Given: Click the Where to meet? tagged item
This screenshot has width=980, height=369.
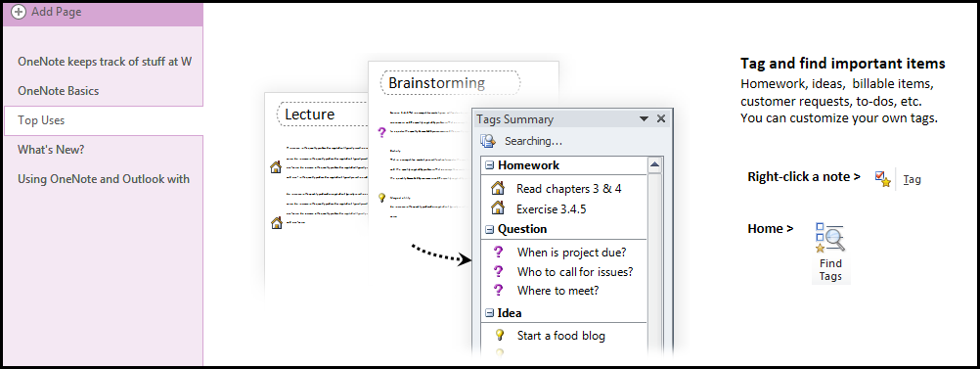Looking at the screenshot, I should (x=558, y=291).
